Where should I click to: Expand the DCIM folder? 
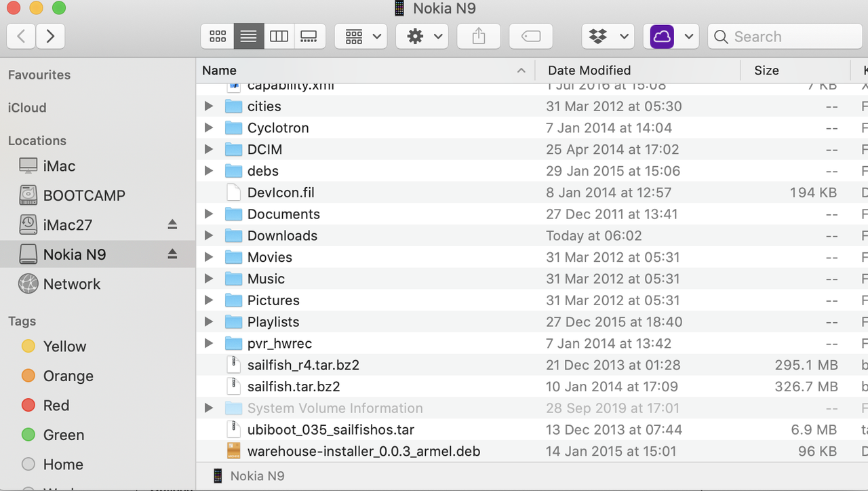coord(209,149)
